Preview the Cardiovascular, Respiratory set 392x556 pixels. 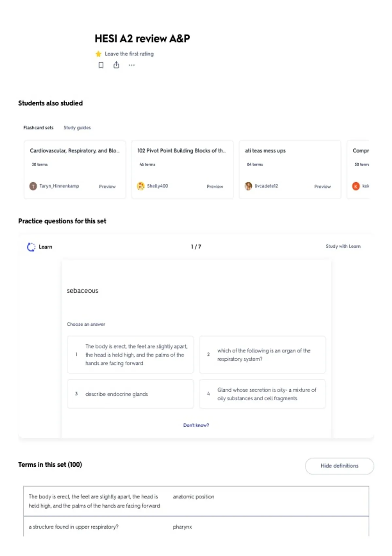click(107, 186)
